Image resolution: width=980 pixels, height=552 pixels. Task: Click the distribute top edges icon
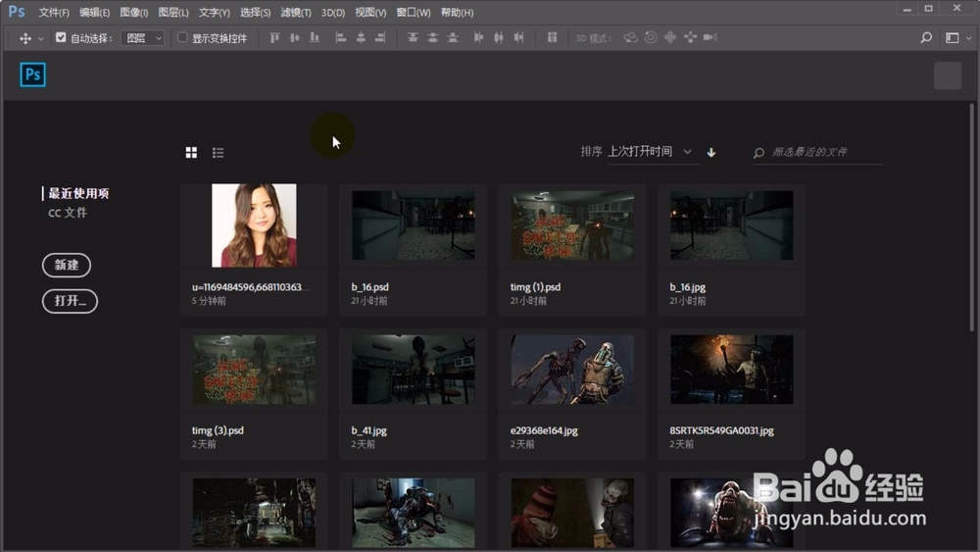pos(413,37)
